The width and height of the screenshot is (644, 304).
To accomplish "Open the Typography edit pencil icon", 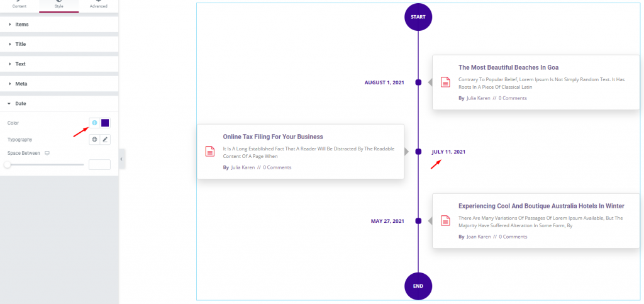I will pyautogui.click(x=105, y=140).
